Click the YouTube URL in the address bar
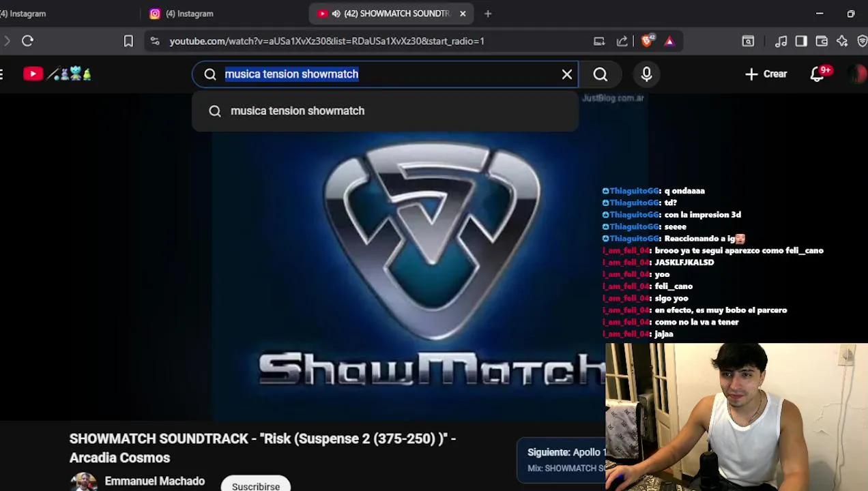The width and height of the screenshot is (868, 491). click(x=327, y=41)
